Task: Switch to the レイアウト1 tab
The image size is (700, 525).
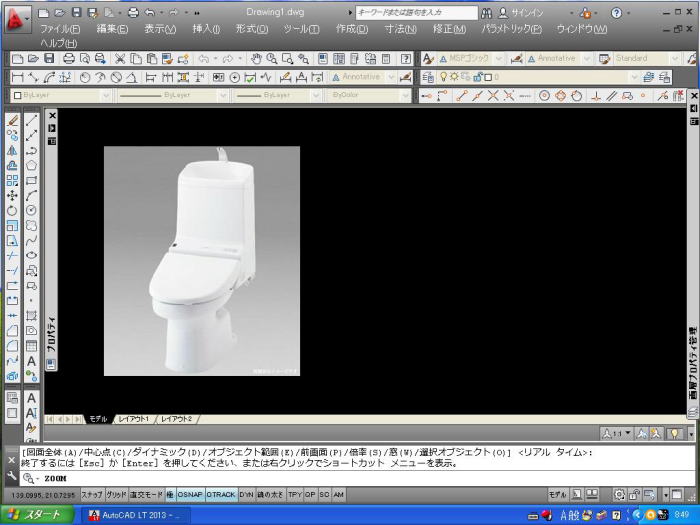Action: click(x=133, y=419)
